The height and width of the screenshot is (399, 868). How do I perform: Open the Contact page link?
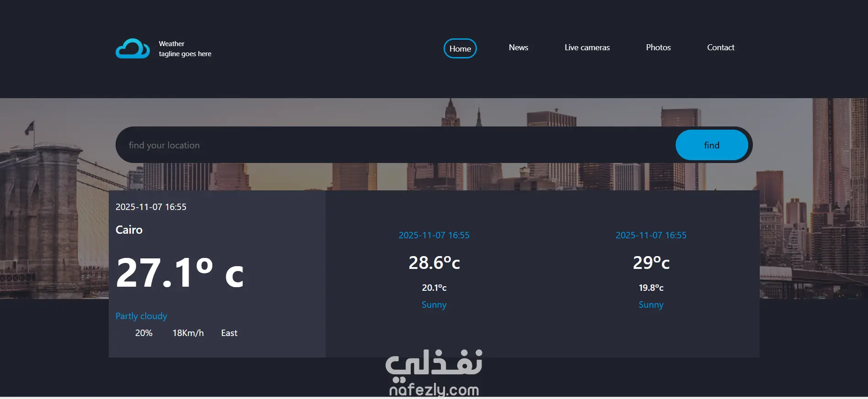click(x=721, y=47)
